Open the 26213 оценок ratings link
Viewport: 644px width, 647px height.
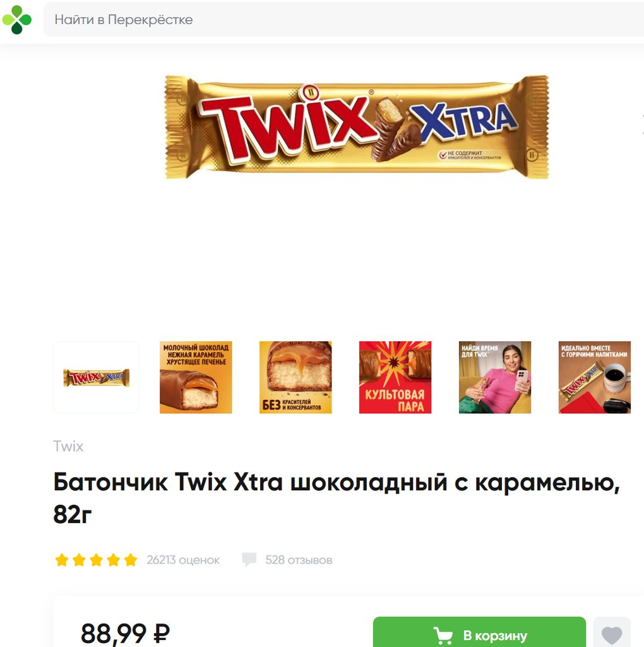click(x=183, y=560)
